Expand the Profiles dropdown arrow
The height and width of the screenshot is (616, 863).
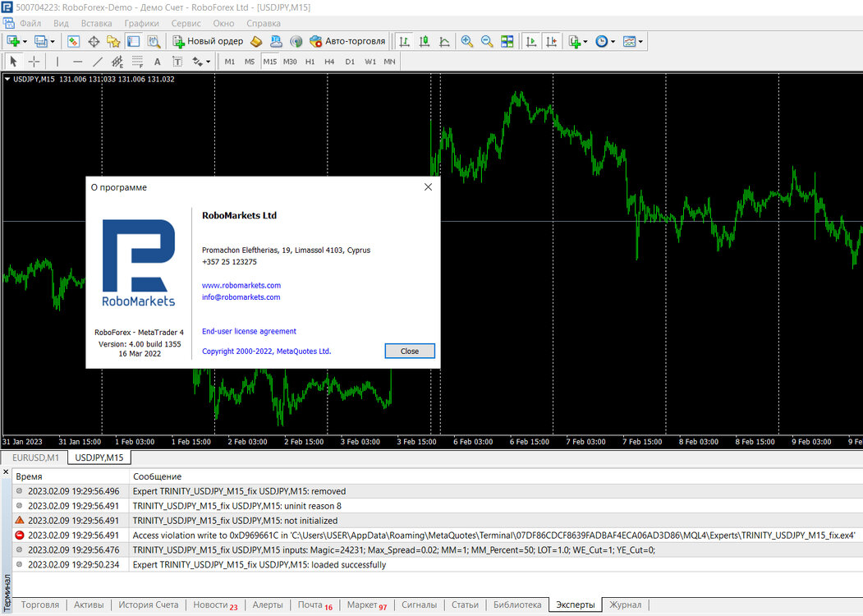pyautogui.click(x=53, y=41)
